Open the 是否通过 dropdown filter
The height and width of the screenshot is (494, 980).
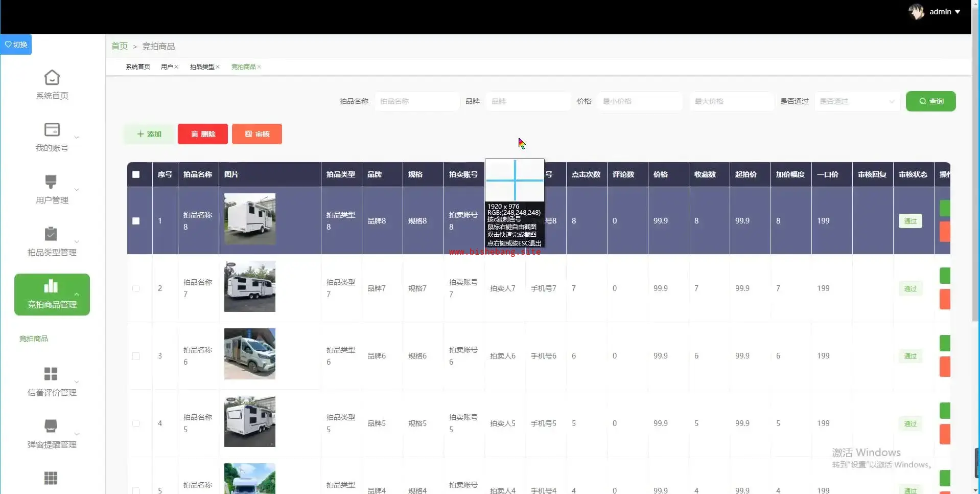pyautogui.click(x=857, y=101)
